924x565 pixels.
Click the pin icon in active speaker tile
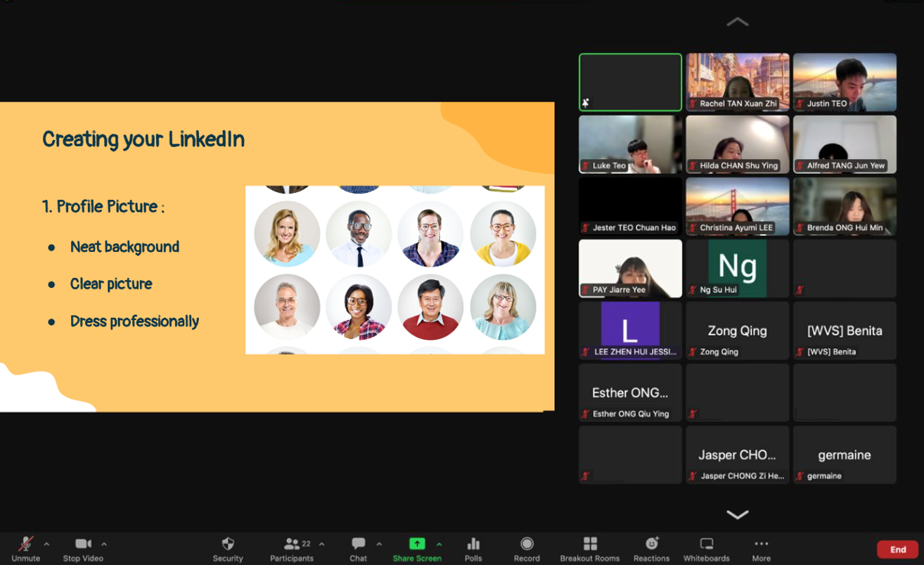tap(585, 103)
